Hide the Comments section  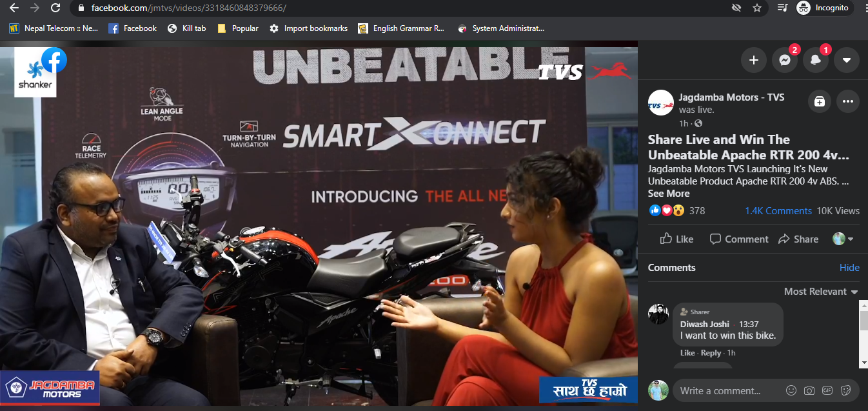point(849,268)
